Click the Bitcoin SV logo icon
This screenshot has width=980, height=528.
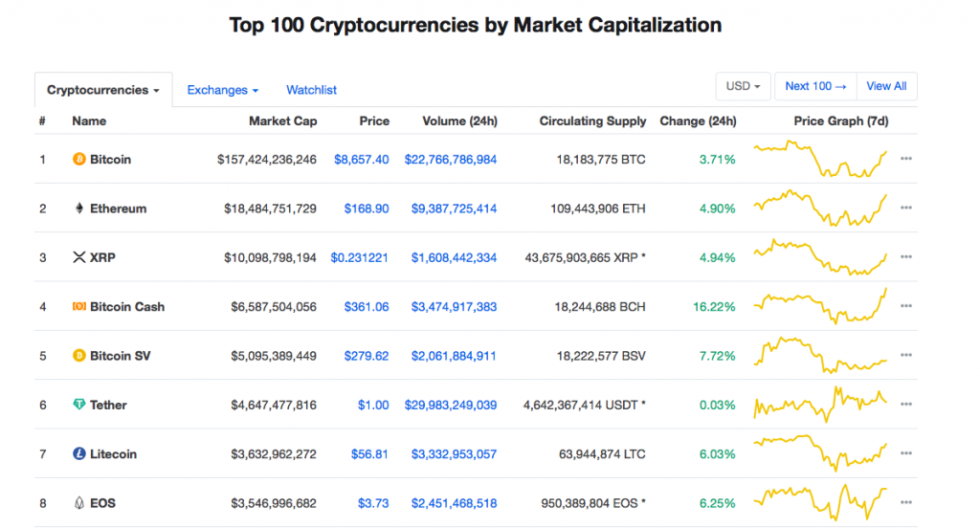[x=78, y=356]
